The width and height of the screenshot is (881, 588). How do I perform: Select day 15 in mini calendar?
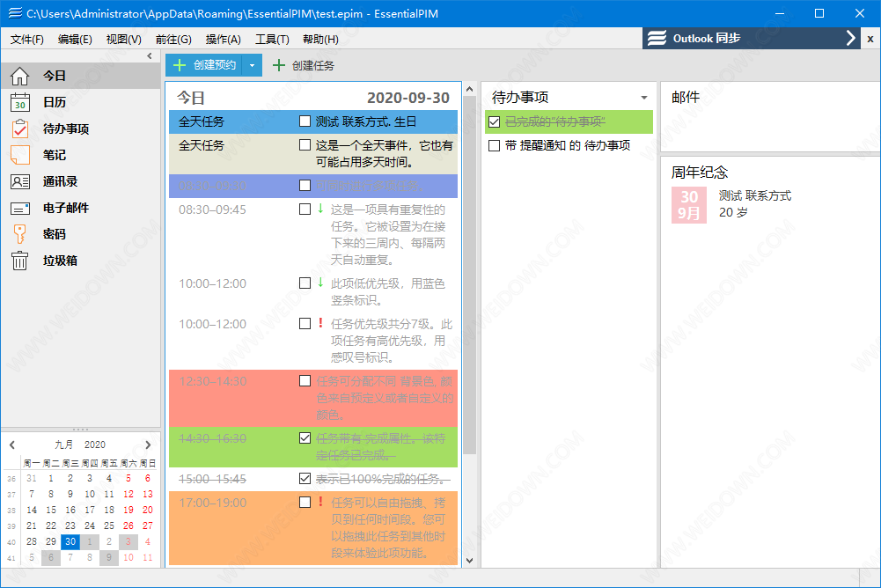point(51,510)
